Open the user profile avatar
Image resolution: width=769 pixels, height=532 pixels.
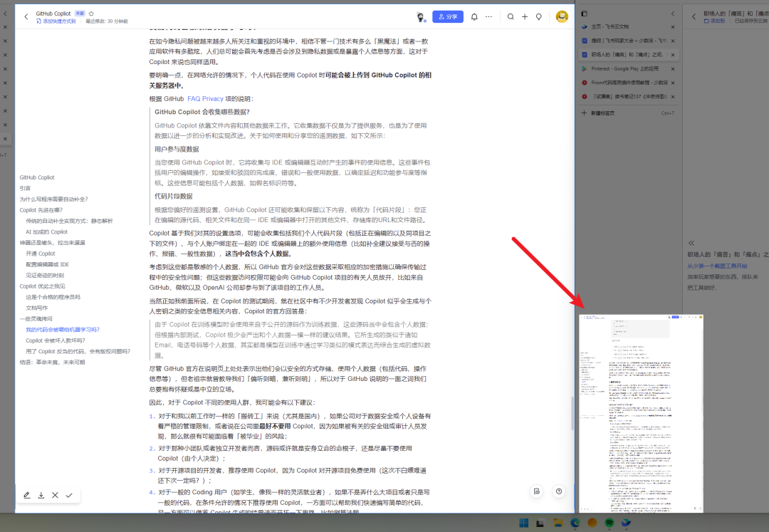click(x=562, y=16)
